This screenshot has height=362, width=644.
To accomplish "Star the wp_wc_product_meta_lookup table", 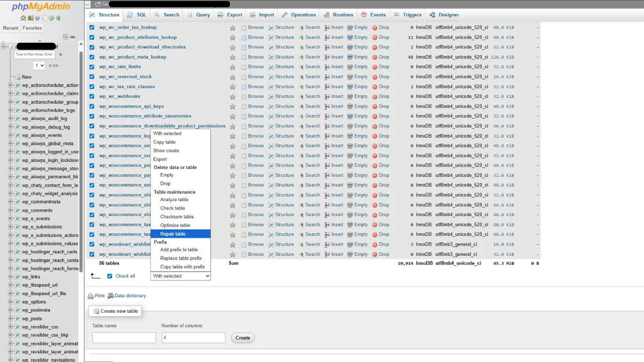I will click(x=232, y=57).
